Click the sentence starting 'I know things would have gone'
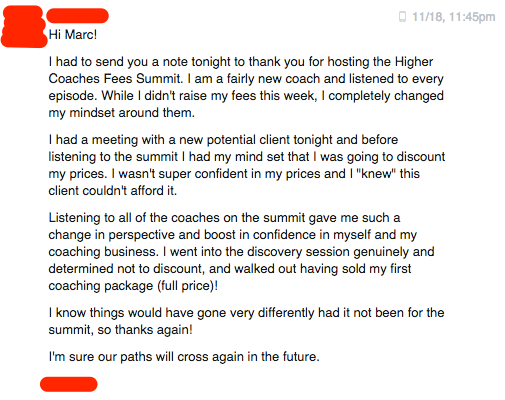Viewport: 505px width, 400px height. tap(246, 321)
